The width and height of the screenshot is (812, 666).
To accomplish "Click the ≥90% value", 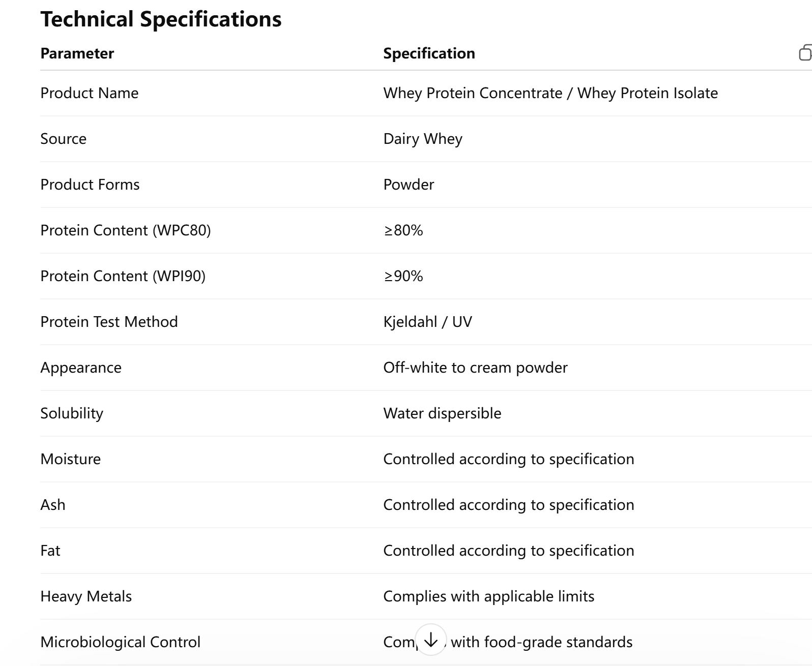I will click(403, 276).
